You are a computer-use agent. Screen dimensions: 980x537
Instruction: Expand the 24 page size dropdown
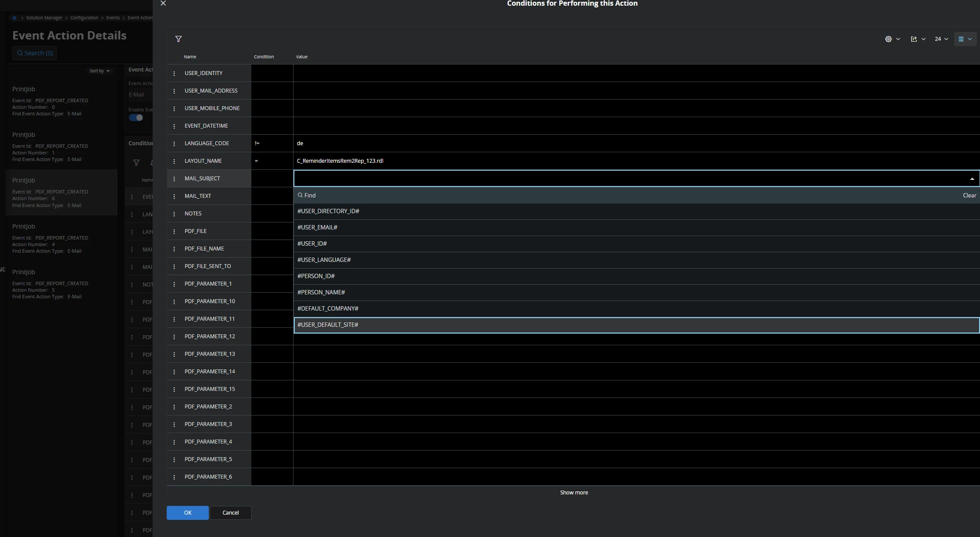pyautogui.click(x=941, y=39)
